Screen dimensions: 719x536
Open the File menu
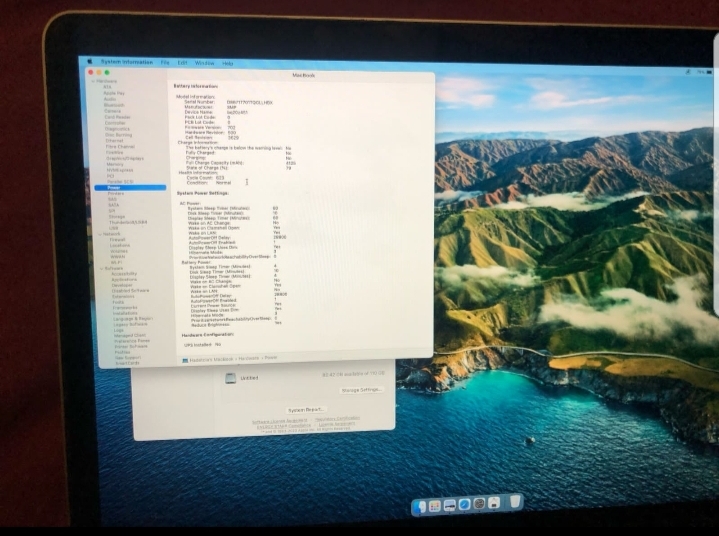coord(165,62)
